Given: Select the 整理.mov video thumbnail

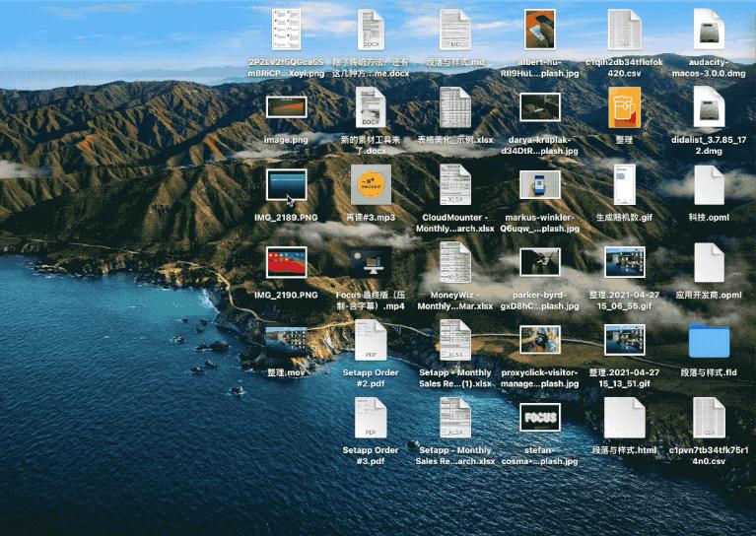Looking at the screenshot, I should pyautogui.click(x=286, y=340).
